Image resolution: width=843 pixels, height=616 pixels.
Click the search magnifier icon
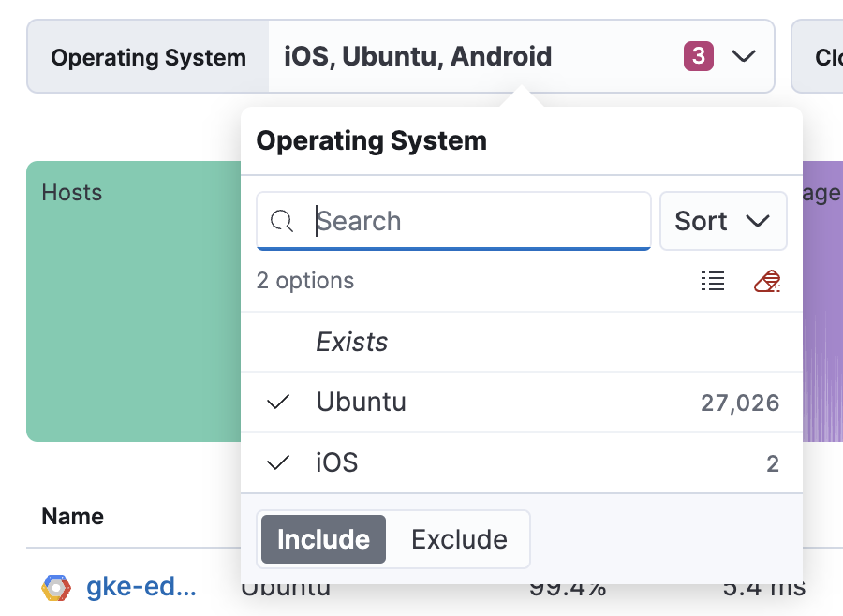click(x=284, y=221)
